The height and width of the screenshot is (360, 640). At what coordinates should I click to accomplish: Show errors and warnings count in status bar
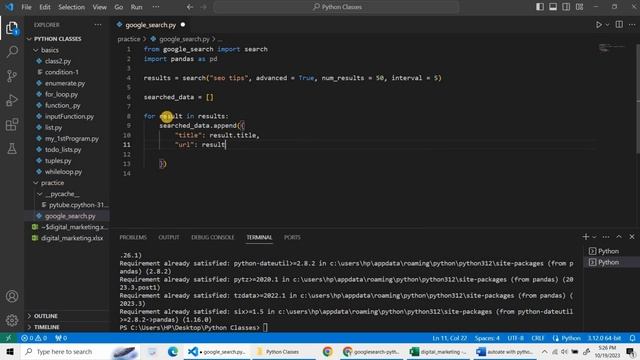tap(34, 338)
